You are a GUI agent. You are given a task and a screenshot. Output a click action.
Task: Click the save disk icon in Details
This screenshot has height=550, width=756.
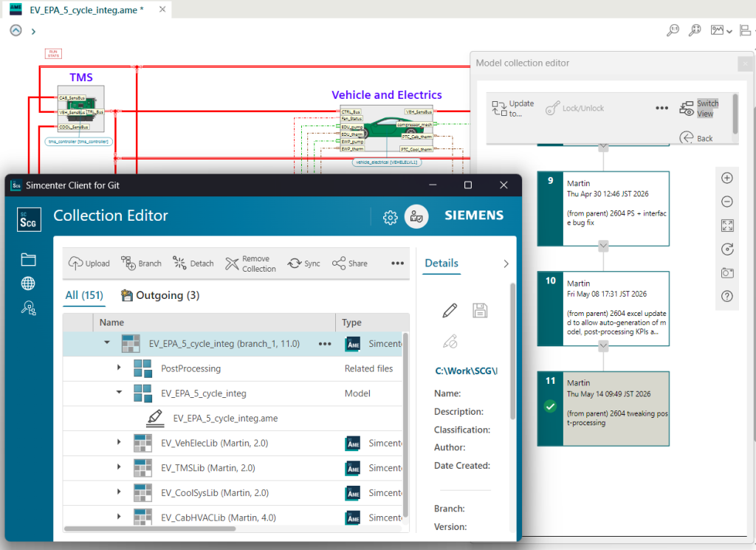(x=480, y=310)
